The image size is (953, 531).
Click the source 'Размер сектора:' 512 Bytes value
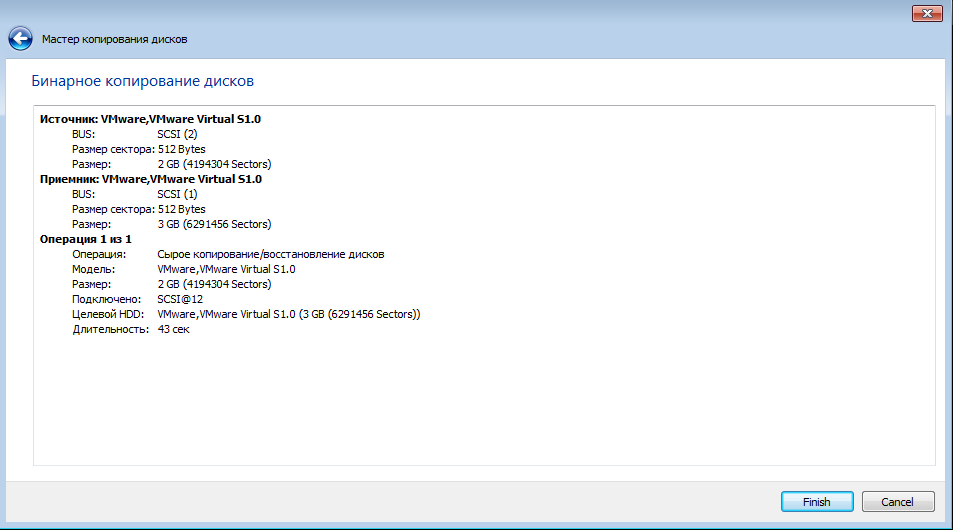pos(182,149)
